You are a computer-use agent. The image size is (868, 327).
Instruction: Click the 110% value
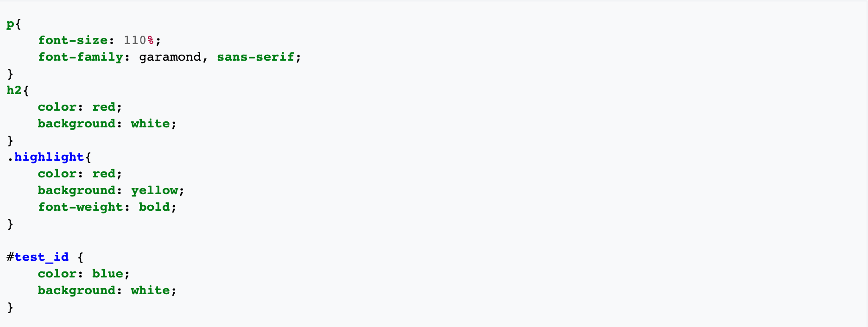click(x=139, y=40)
